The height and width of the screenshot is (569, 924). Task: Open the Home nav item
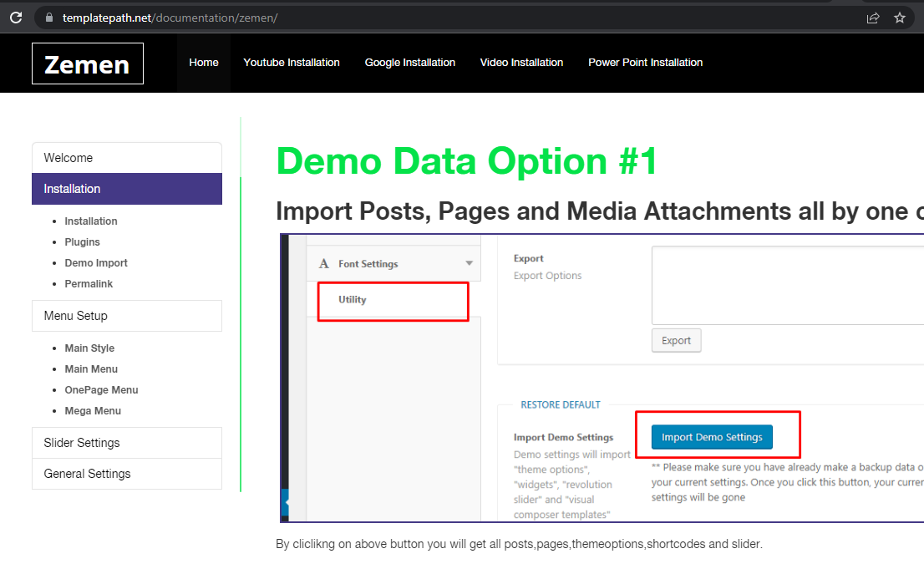(x=204, y=63)
